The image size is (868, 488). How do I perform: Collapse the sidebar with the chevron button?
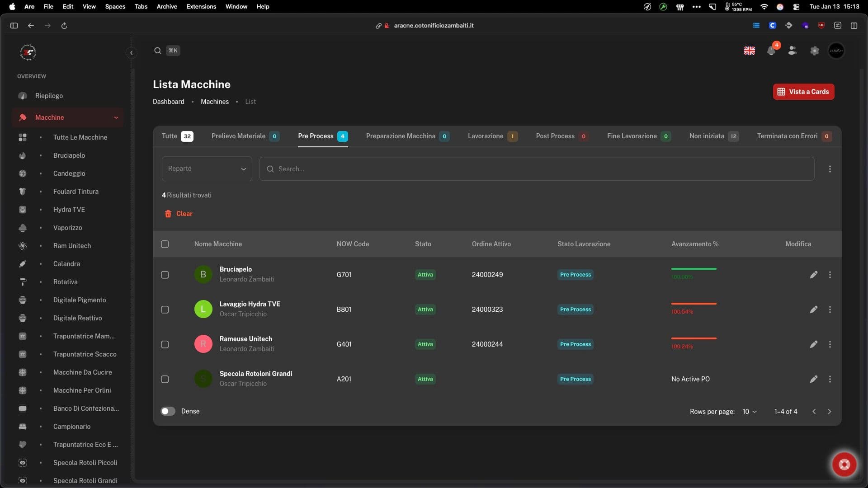tap(131, 53)
